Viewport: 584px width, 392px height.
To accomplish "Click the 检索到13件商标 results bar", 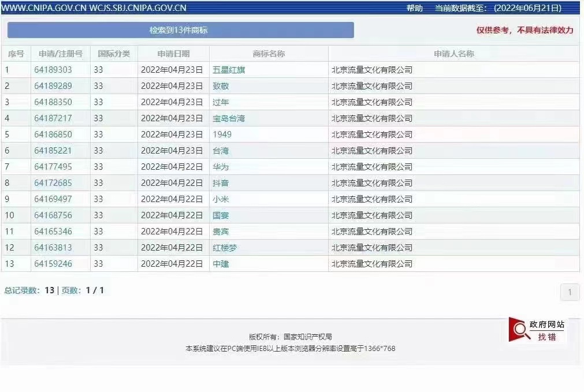I will [x=180, y=30].
